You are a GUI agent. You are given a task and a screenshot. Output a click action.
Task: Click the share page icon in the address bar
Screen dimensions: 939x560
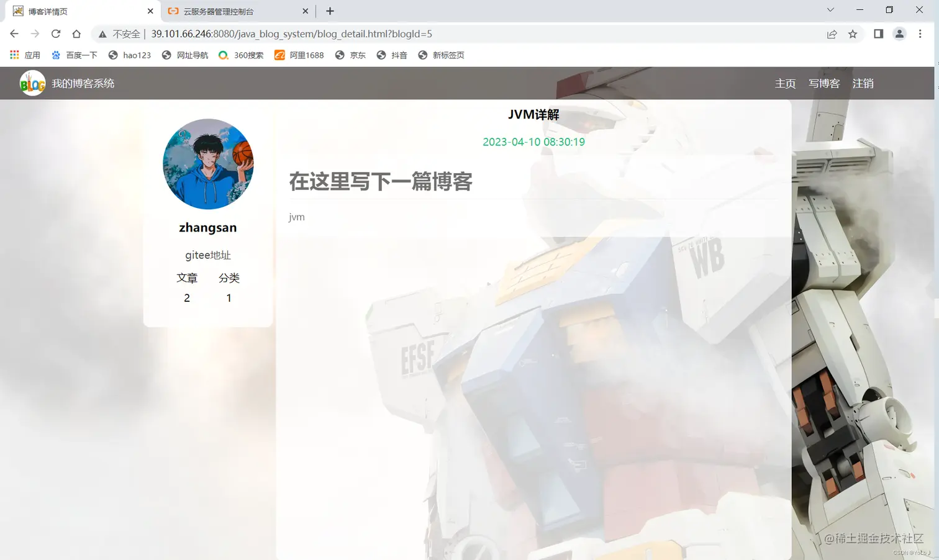point(832,34)
